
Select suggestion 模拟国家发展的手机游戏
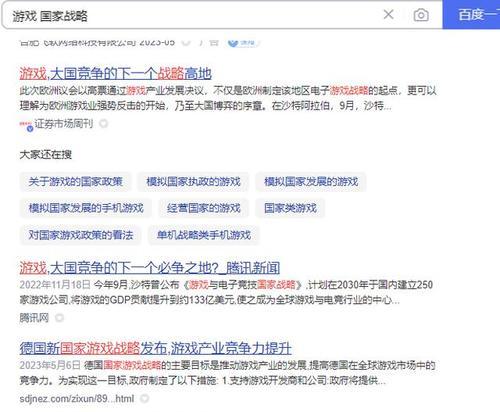tap(86, 208)
